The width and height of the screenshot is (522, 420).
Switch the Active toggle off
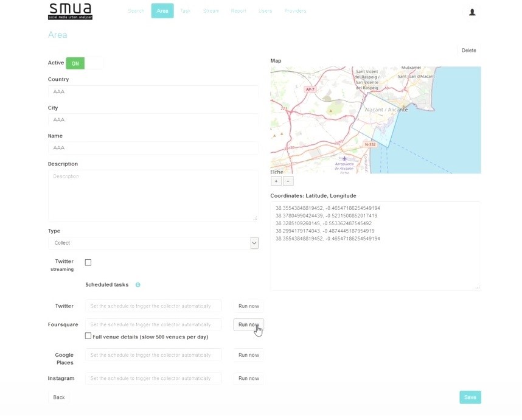[75, 63]
